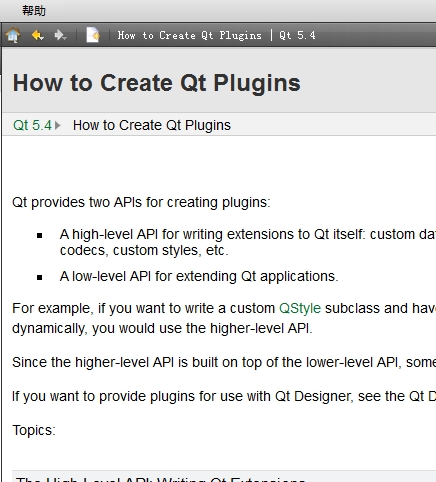Click the bullet 'A high-level API for writing extensions'
Image resolution: width=436 pixels, height=482 pixels.
(248, 234)
